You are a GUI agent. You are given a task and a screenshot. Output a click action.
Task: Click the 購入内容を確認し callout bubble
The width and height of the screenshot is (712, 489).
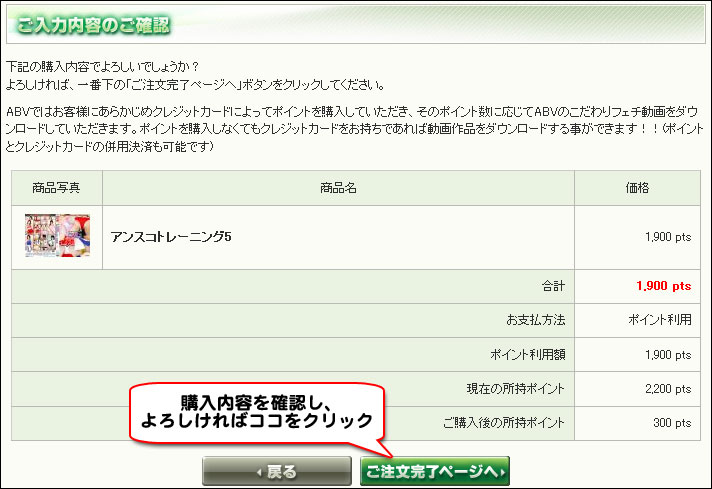click(257, 412)
